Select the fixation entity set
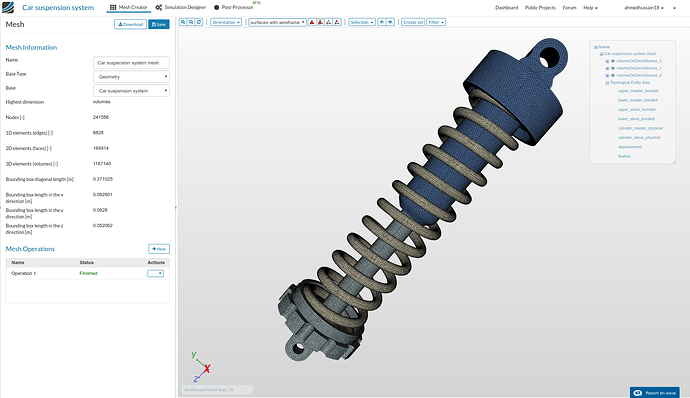Viewport: 690px width, 398px height. tap(624, 156)
